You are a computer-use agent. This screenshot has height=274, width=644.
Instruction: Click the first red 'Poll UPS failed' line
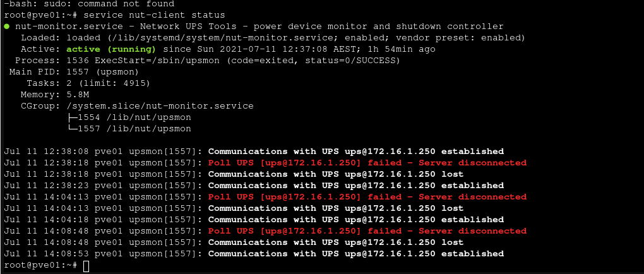[265, 163]
